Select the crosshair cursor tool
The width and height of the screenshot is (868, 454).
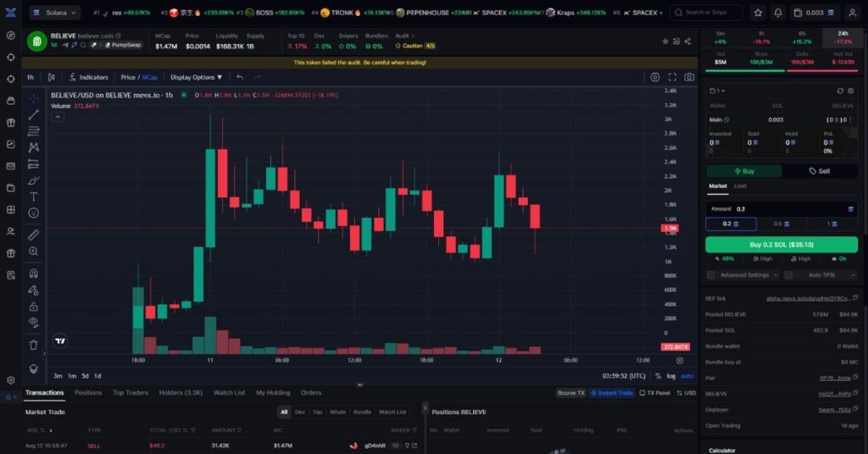tap(33, 98)
